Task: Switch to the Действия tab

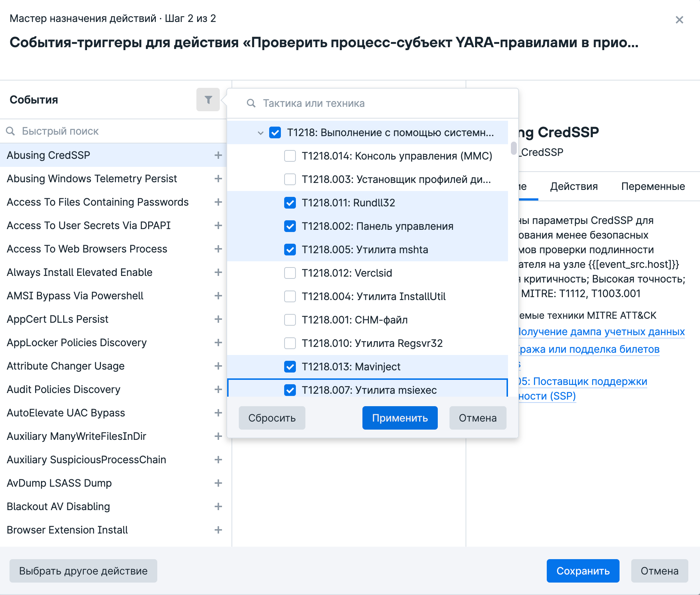Action: [x=574, y=186]
